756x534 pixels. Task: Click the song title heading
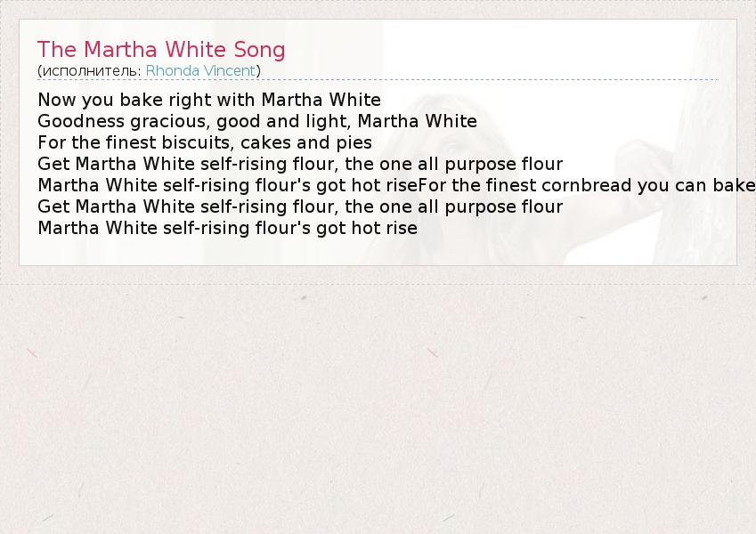161,50
